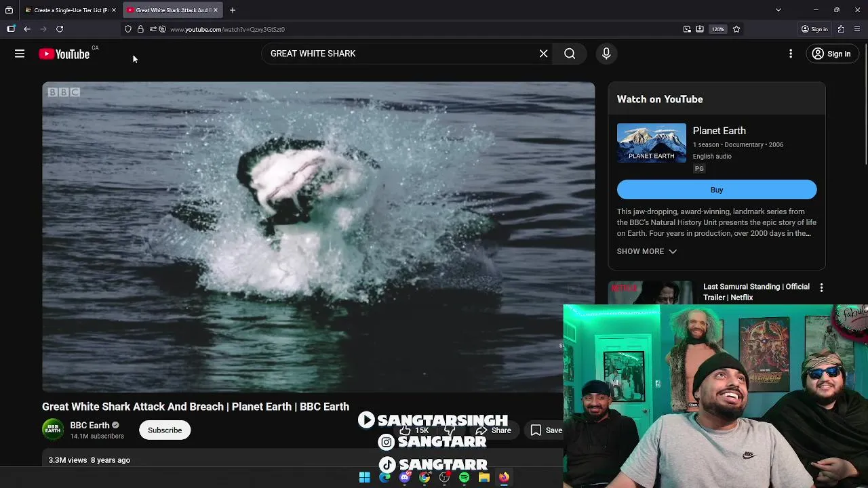Open browser Sign in account button
Image resolution: width=868 pixels, height=488 pixels.
[x=814, y=29]
